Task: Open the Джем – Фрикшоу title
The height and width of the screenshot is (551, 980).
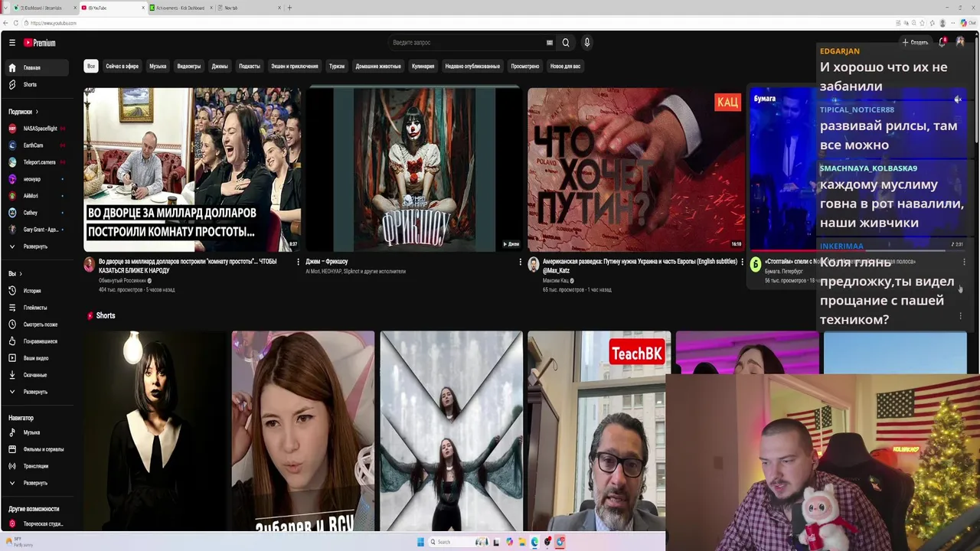Action: click(327, 262)
